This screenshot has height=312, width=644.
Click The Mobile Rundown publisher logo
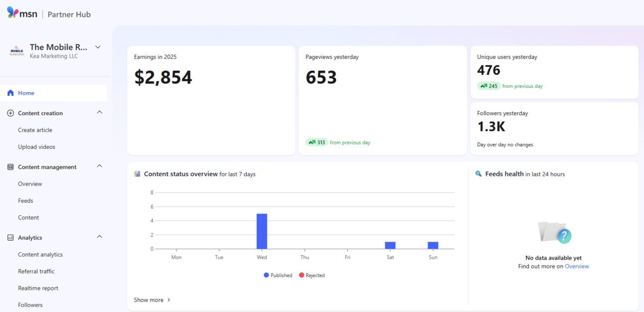click(17, 51)
